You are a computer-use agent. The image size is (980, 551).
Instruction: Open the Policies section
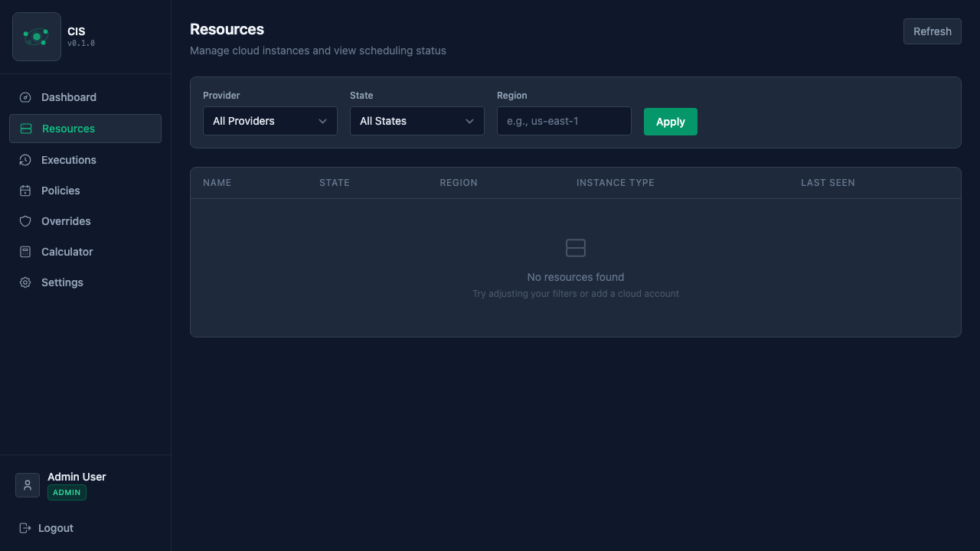(85, 191)
